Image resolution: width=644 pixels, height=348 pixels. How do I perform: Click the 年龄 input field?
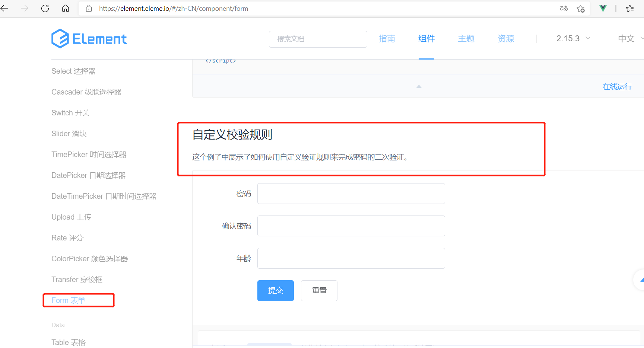pyautogui.click(x=351, y=258)
